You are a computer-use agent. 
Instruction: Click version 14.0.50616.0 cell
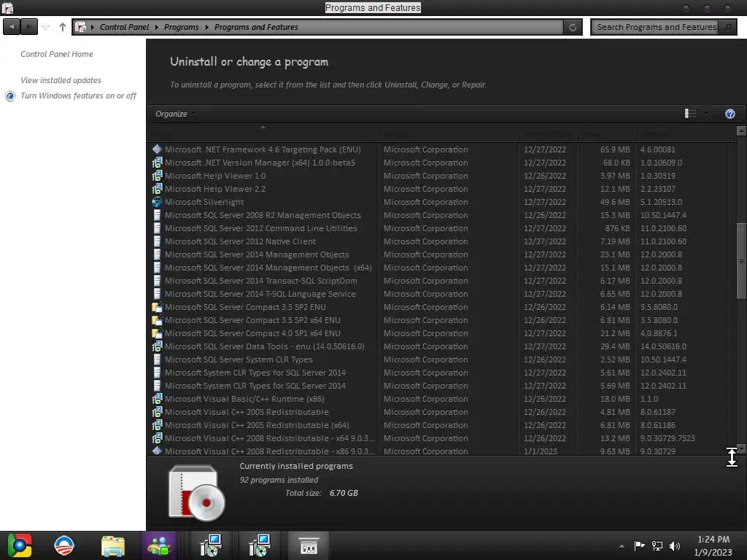point(664,346)
